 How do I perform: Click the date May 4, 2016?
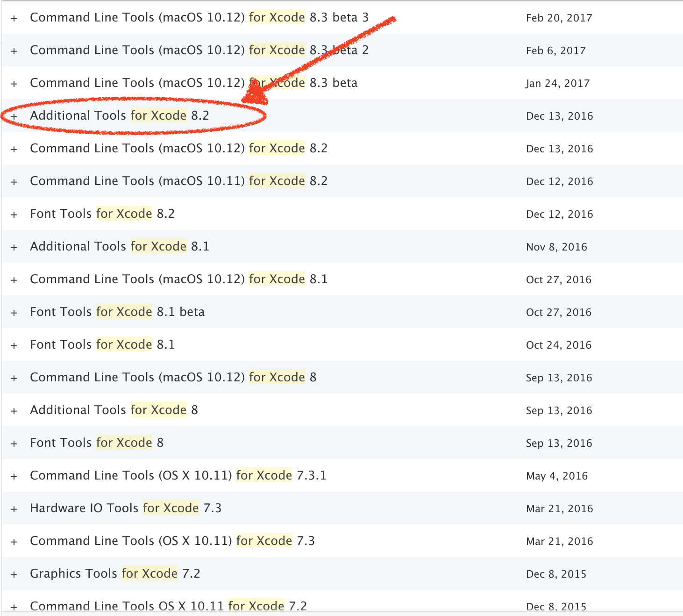[x=557, y=476]
